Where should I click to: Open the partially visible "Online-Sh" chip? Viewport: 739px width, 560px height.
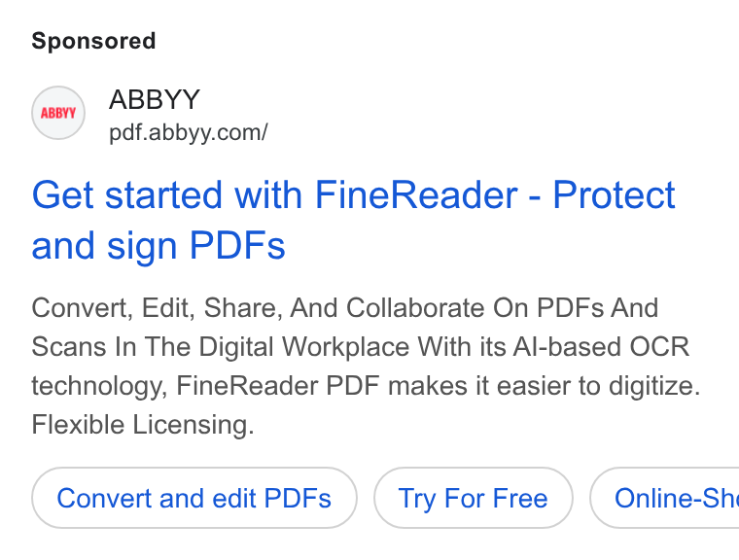[664, 498]
